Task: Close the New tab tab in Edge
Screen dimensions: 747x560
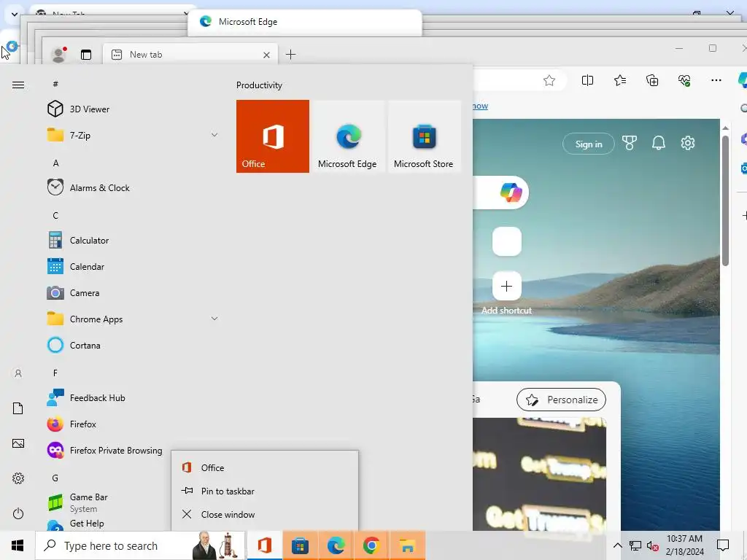Action: 267,55
